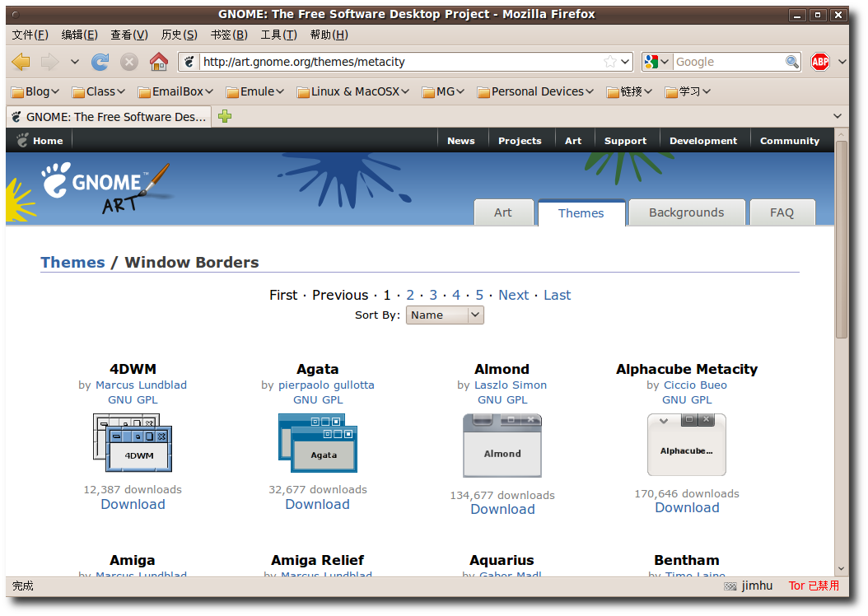Go to the Home page icon
Screen dimensions: 868x616
(159, 62)
